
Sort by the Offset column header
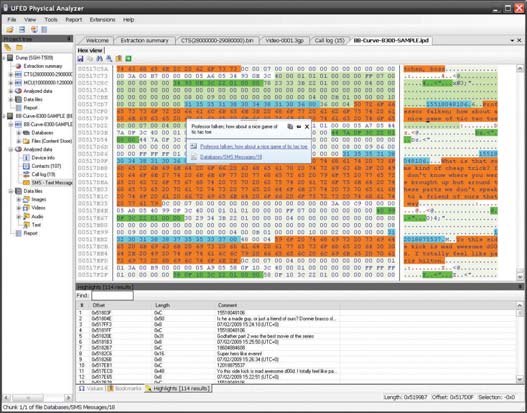pyautogui.click(x=99, y=305)
